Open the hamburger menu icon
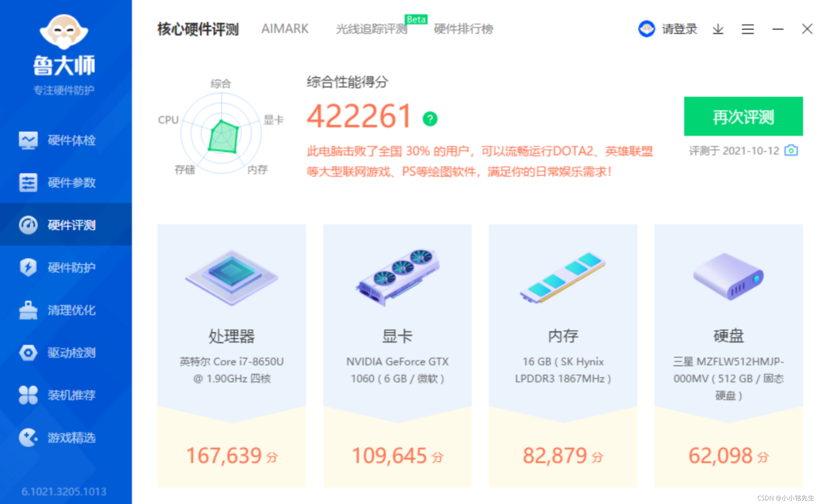The width and height of the screenshot is (819, 504). [x=747, y=29]
